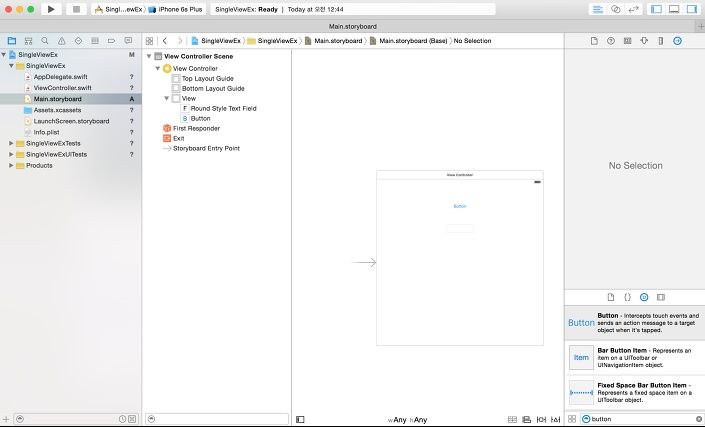Go back in editor history
Screen dimensions: 705x427
tap(165, 41)
